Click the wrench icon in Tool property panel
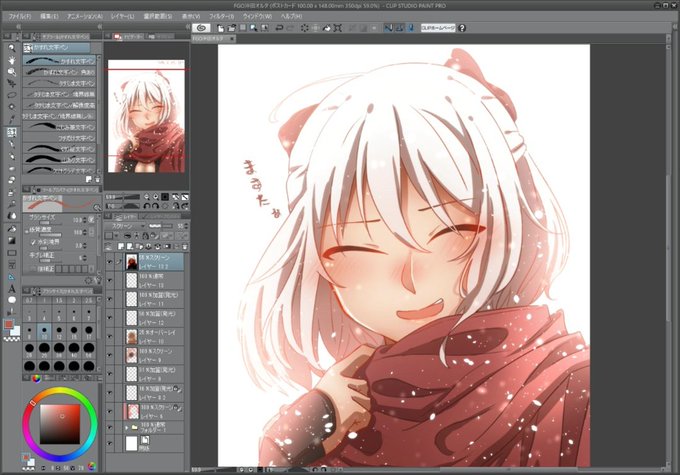This screenshot has height=475, width=680. 98,280
